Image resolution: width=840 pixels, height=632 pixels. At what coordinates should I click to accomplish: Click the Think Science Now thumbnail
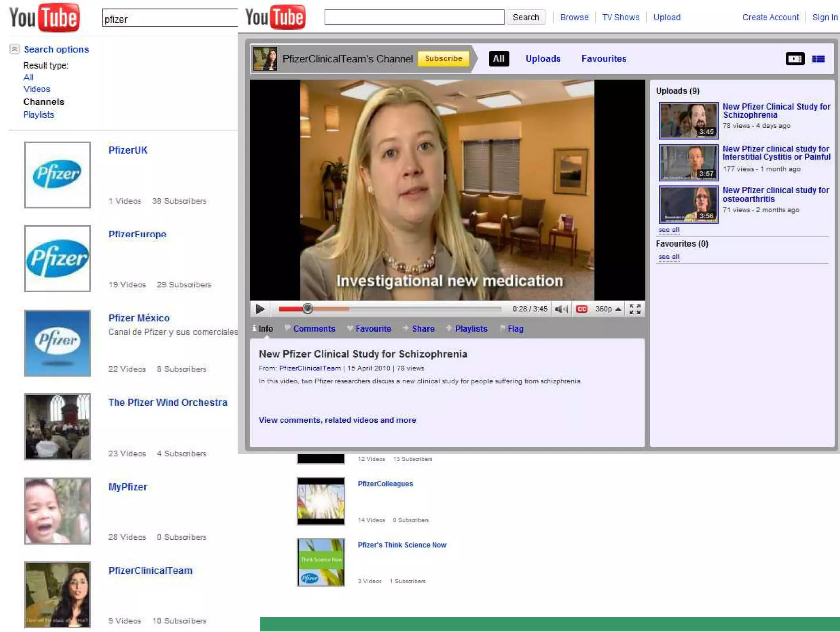coord(321,562)
